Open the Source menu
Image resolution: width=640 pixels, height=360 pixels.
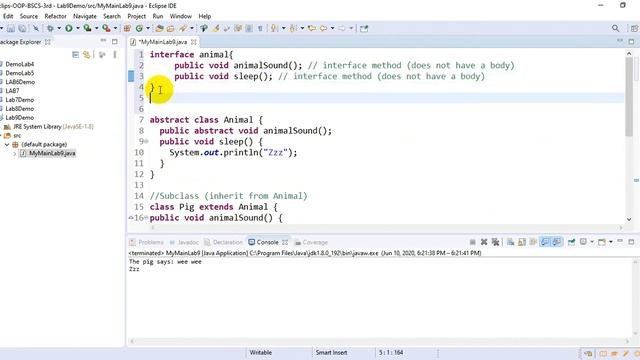(29, 16)
